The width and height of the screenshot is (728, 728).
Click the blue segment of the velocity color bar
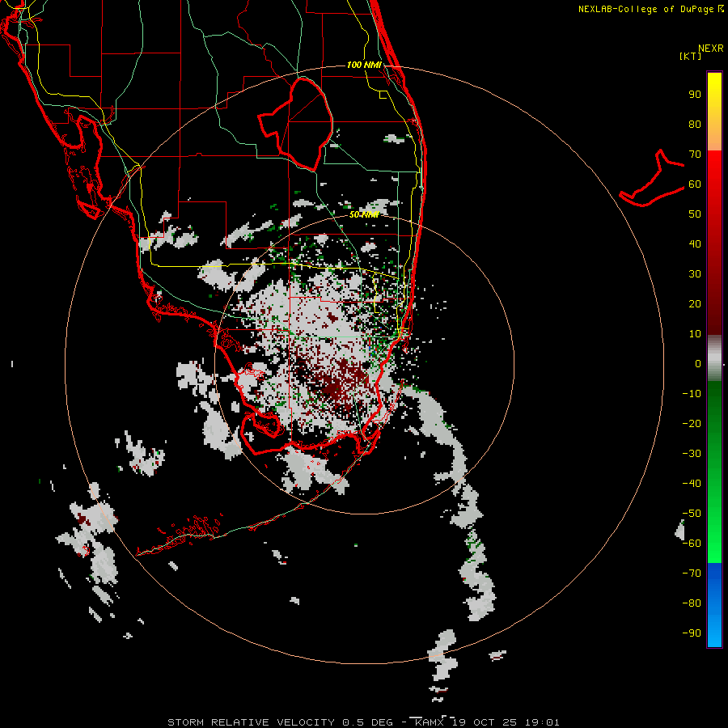pos(714,605)
